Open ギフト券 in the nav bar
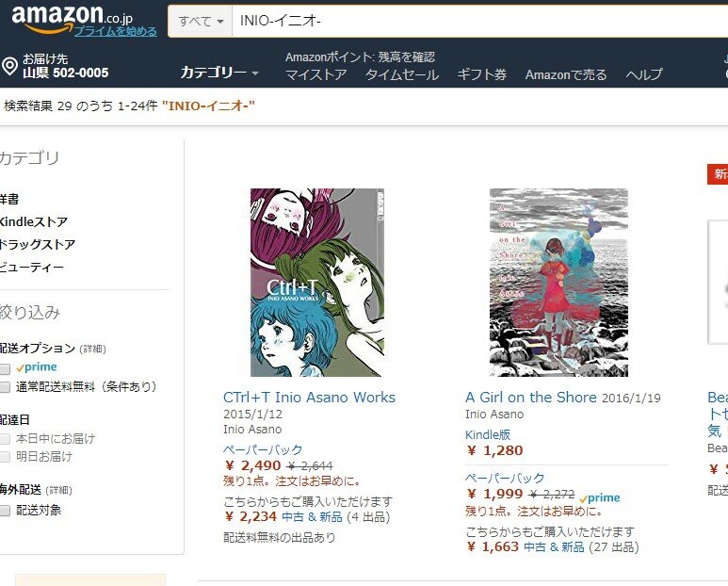 coord(481,74)
